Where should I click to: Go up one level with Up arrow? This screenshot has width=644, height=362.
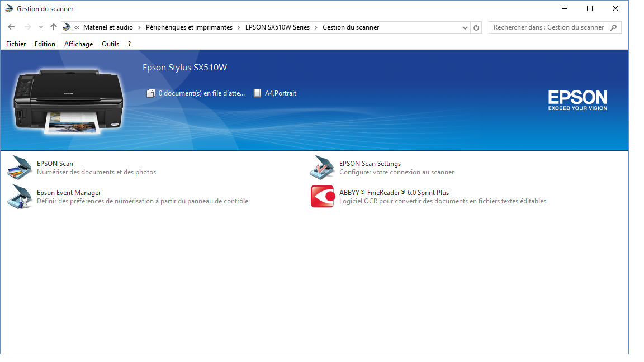(54, 27)
